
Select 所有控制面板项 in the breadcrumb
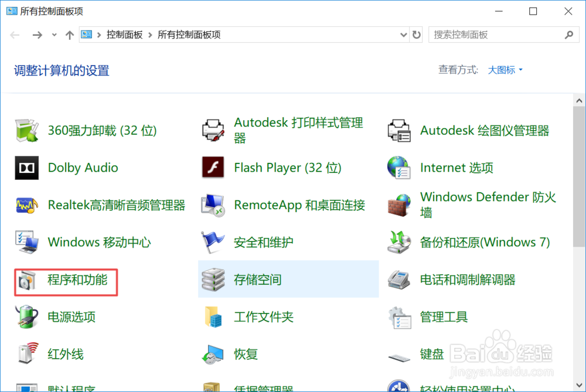[x=189, y=35]
